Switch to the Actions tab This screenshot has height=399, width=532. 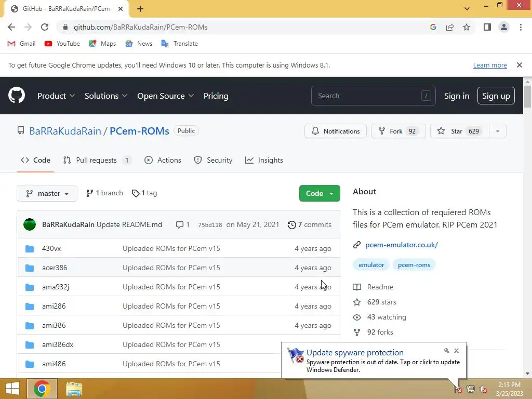(163, 160)
